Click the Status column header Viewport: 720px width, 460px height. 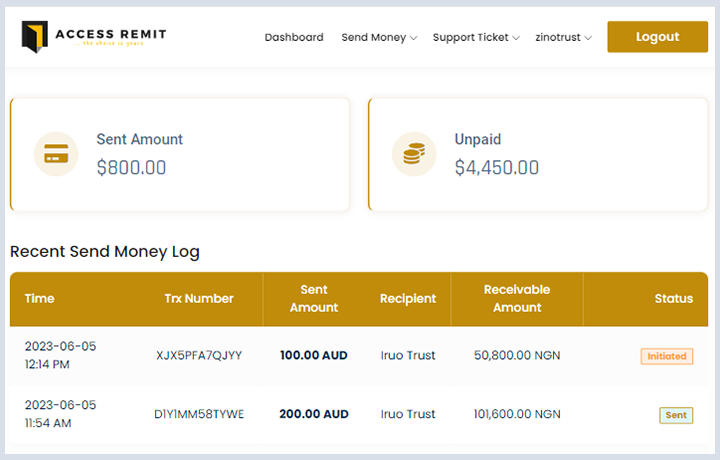tap(674, 299)
